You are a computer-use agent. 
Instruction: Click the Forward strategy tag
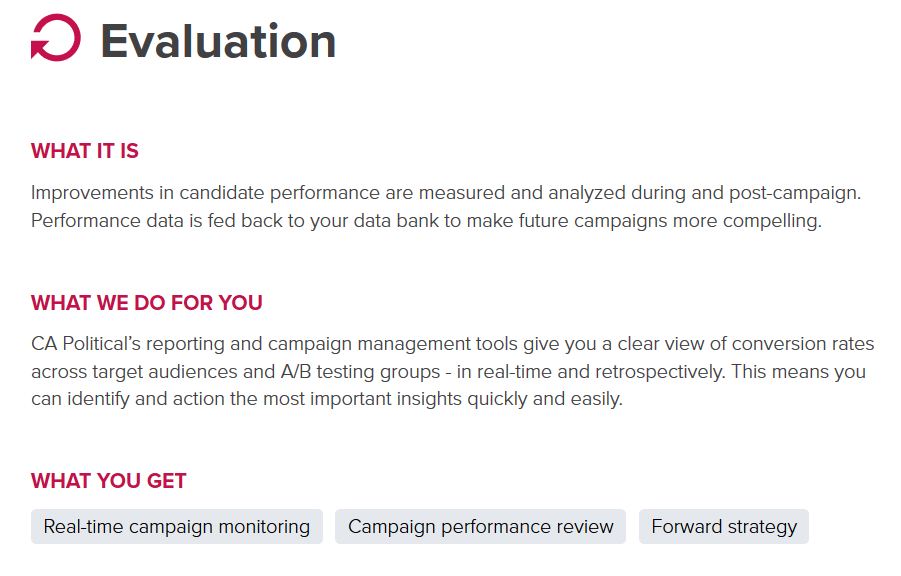point(724,526)
